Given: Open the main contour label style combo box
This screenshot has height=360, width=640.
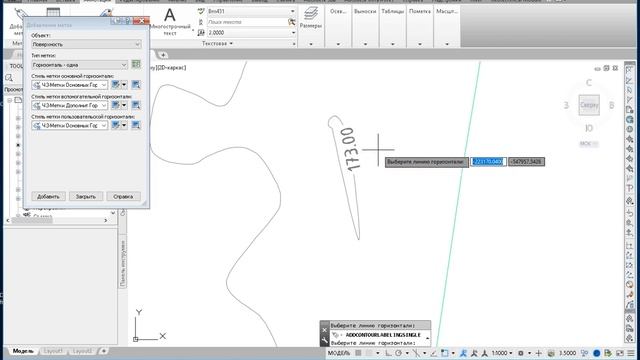Looking at the screenshot, I should point(70,84).
